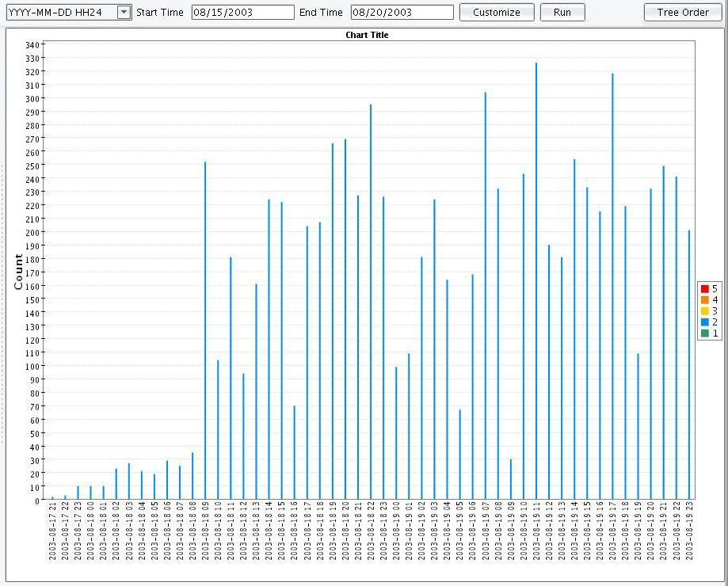Focus the End Time date field
728x586 pixels.
click(x=402, y=12)
